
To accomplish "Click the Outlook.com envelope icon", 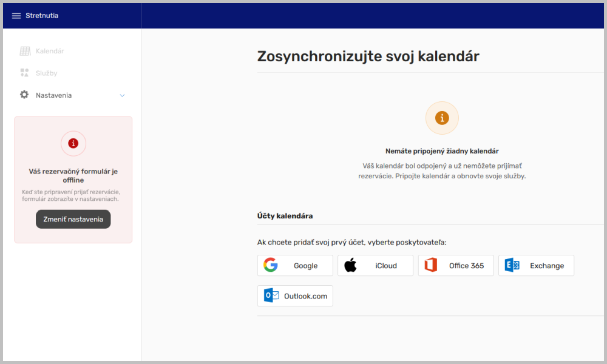I will click(x=271, y=295).
